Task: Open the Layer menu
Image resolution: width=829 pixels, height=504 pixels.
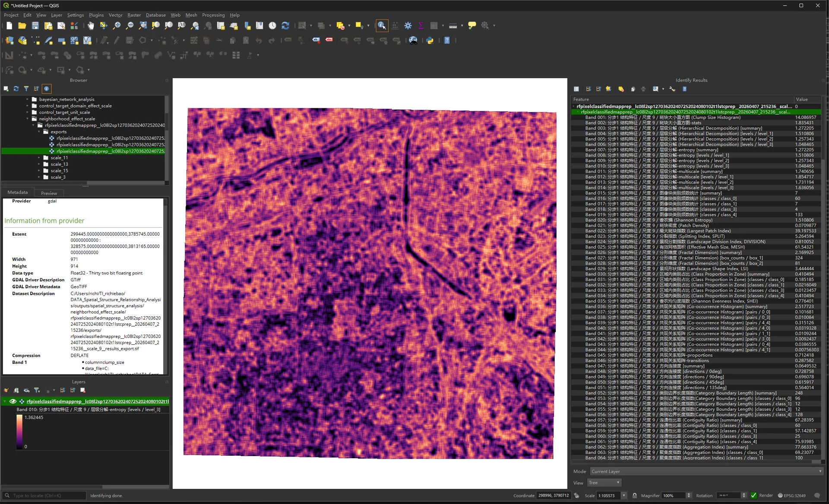Action: tap(57, 15)
